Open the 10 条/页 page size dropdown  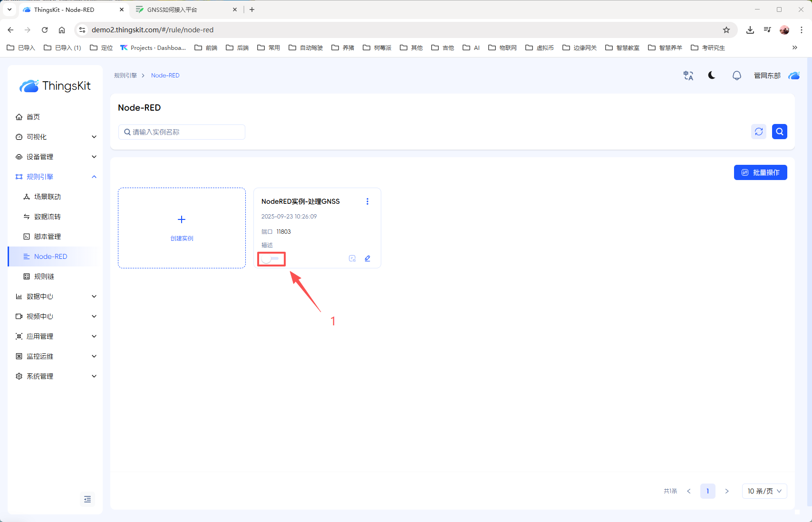tap(764, 491)
